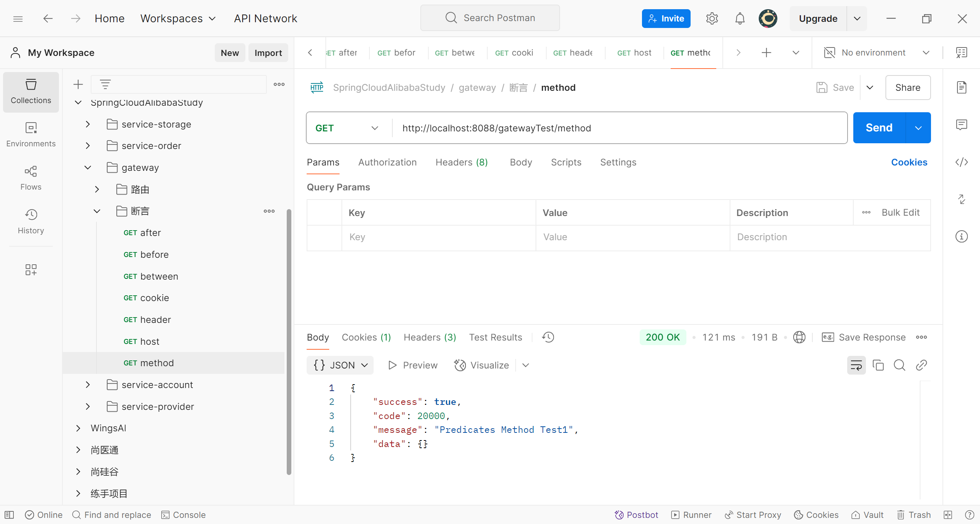980x524 pixels.
Task: Click the Send button
Action: tap(879, 128)
